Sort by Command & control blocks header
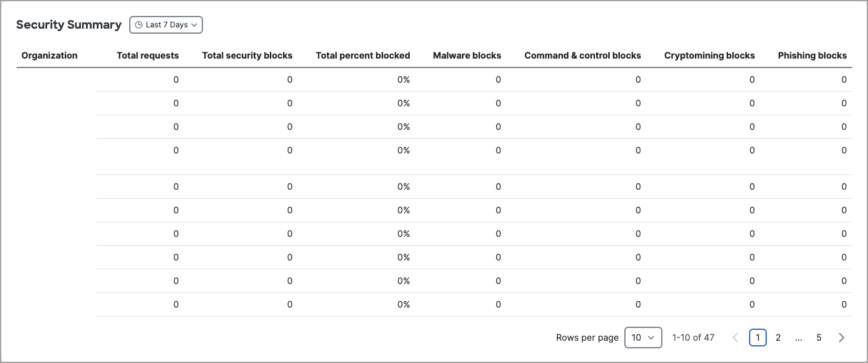 click(583, 55)
